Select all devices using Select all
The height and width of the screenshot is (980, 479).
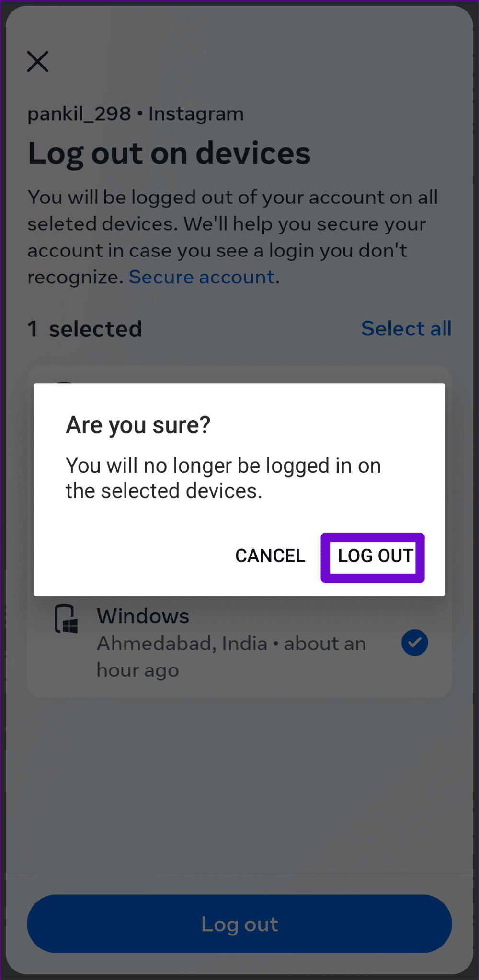tap(406, 328)
